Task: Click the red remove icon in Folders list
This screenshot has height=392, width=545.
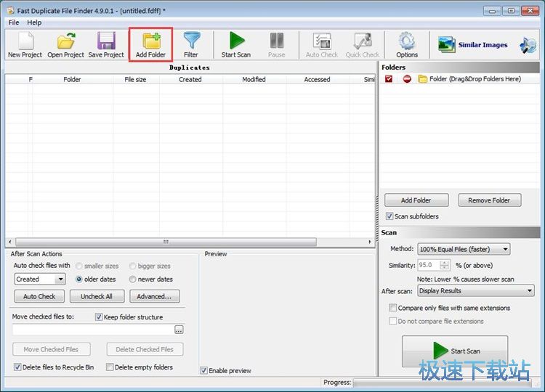Action: [407, 79]
